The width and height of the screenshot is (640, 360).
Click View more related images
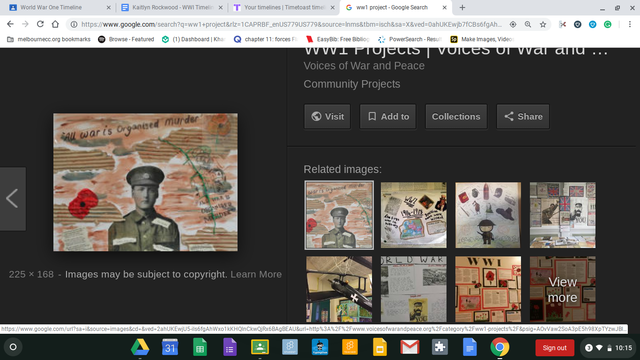(x=562, y=289)
